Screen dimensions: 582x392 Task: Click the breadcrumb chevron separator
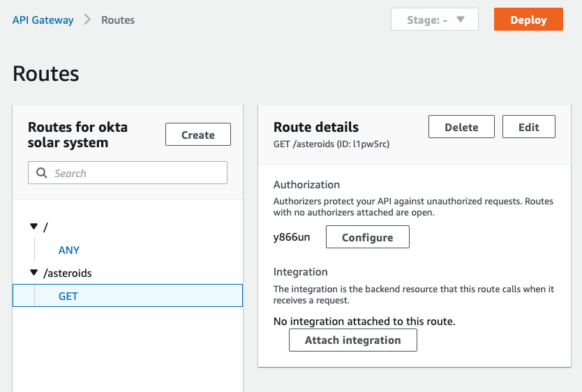click(x=87, y=20)
